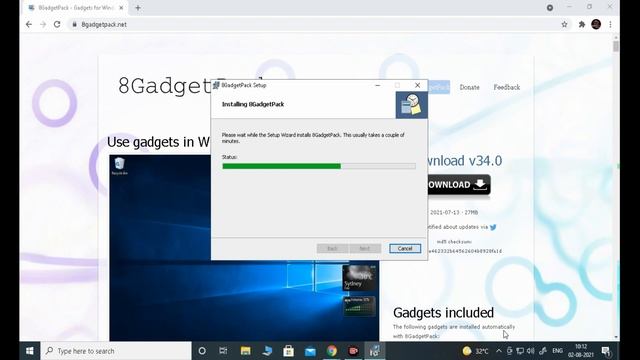Open the notification center icon
Screen dimensions: 640x360
(606, 351)
